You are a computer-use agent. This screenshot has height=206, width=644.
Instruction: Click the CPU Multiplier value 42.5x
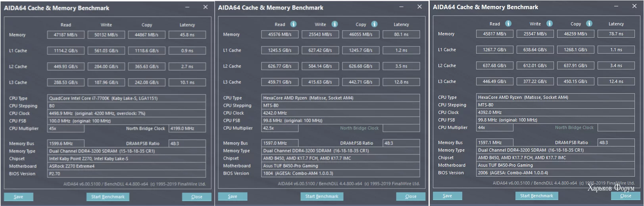click(x=280, y=128)
